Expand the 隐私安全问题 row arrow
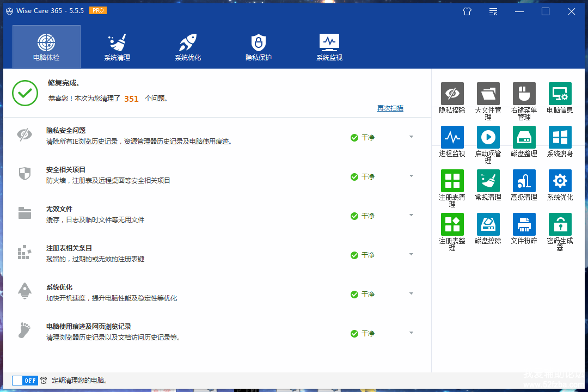 click(412, 137)
